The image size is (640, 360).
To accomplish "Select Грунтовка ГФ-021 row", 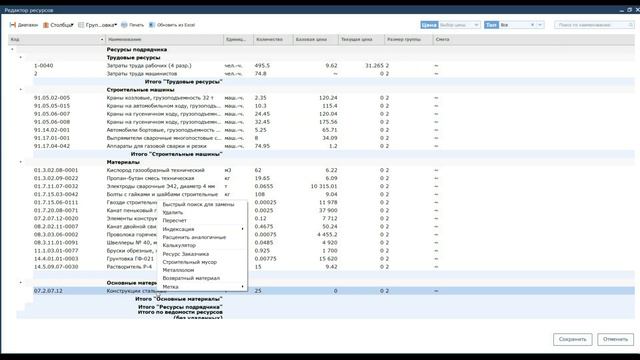I will point(334,258).
